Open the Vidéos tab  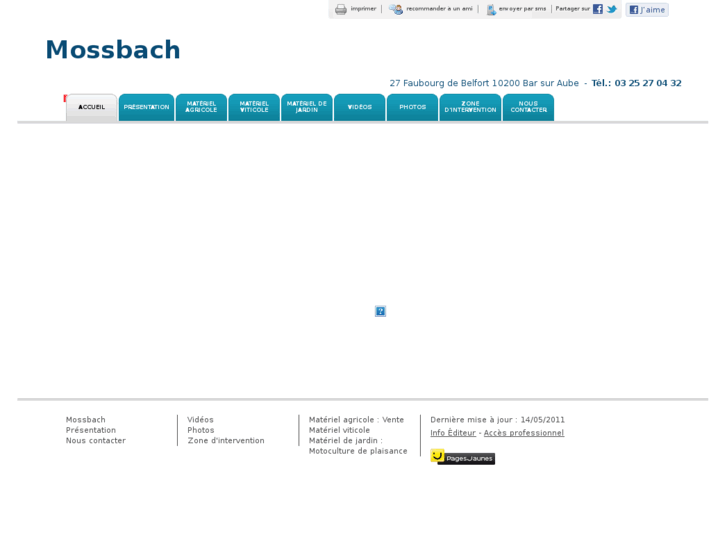(x=360, y=107)
